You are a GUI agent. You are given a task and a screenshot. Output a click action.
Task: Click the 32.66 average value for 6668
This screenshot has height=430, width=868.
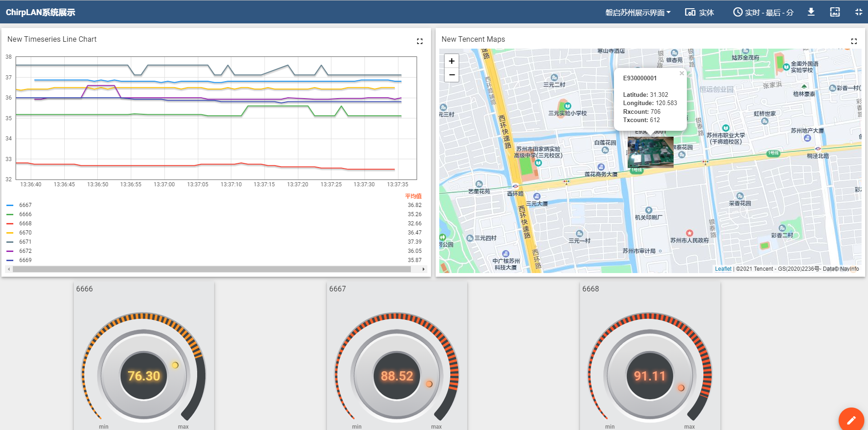[x=415, y=223]
